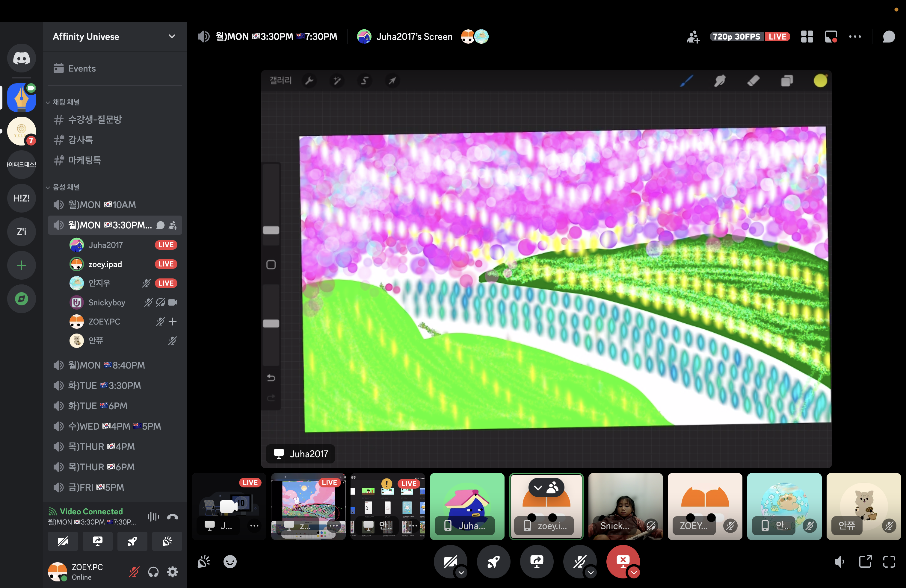Adjust stream volume speaker icon
The height and width of the screenshot is (588, 906).
[839, 561]
